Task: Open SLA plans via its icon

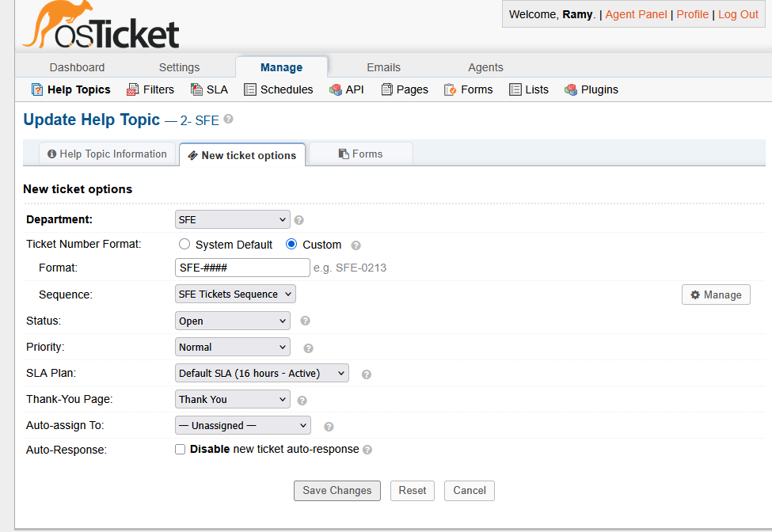Action: click(196, 89)
